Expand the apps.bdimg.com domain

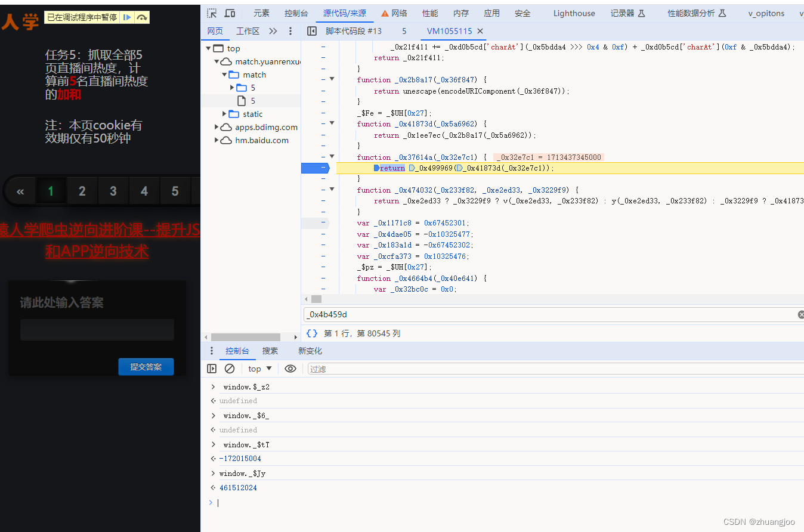[x=217, y=127]
